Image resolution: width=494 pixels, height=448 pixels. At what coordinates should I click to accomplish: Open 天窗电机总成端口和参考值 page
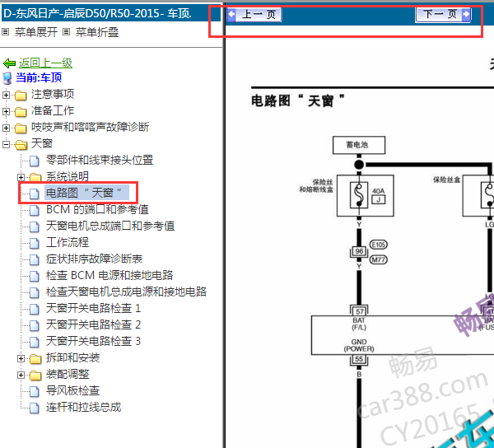[110, 226]
